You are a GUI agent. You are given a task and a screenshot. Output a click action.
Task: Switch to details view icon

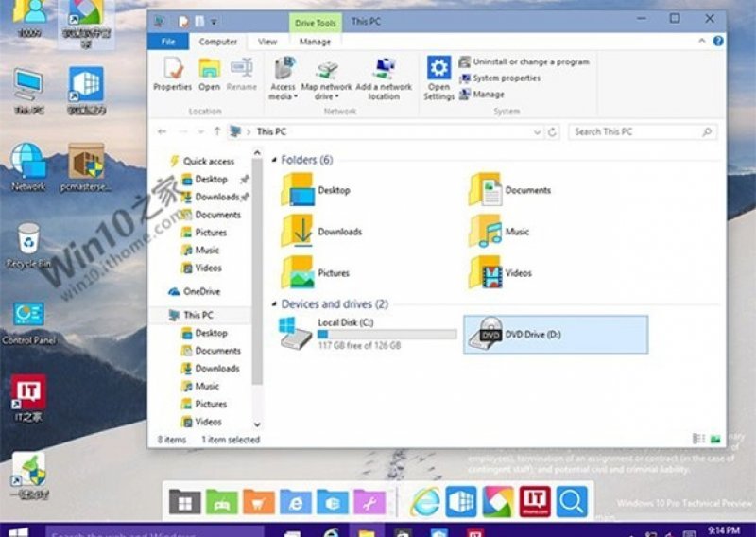click(x=698, y=439)
